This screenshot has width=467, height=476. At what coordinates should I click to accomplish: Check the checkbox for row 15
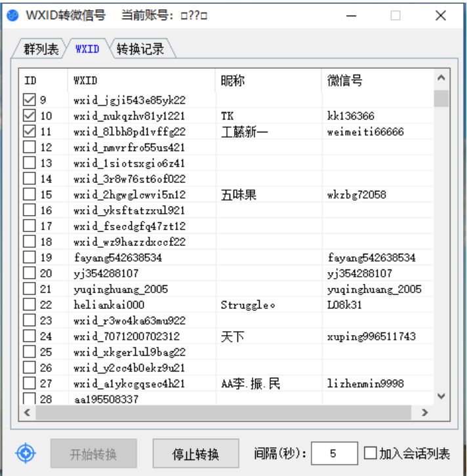(30, 195)
